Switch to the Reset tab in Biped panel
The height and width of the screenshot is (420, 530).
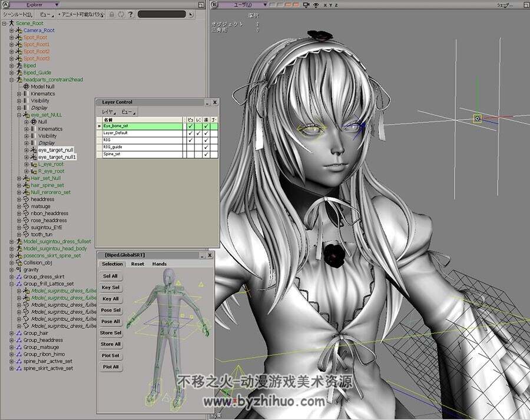138,264
